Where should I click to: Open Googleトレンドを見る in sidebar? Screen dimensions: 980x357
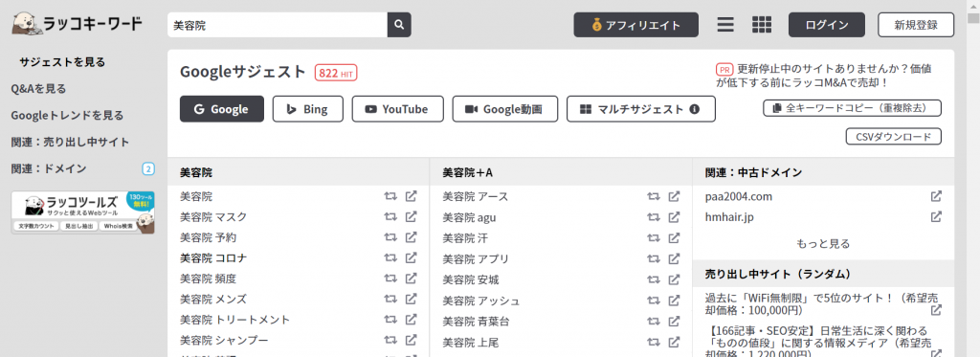click(67, 115)
